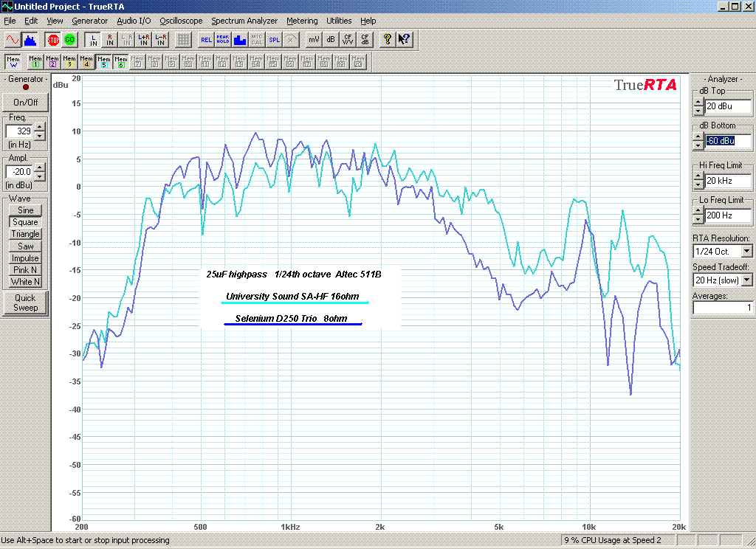The width and height of the screenshot is (756, 549).
Task: Select L IN input button
Action: (93, 40)
